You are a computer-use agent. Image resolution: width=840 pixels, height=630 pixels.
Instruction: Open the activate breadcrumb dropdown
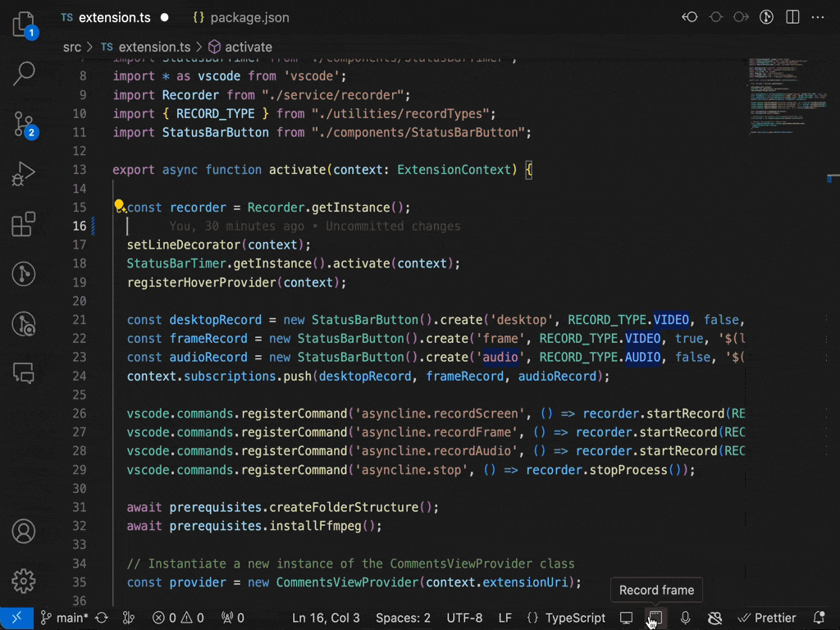click(249, 47)
